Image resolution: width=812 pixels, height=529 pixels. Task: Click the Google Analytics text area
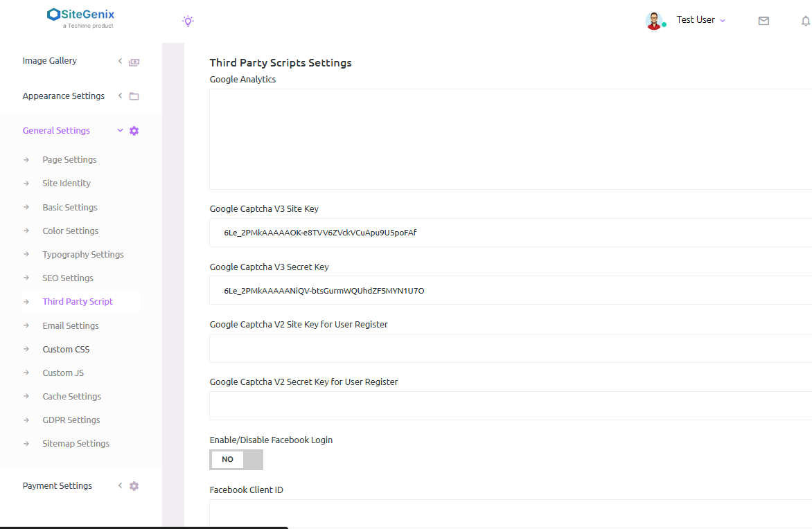[510, 139]
